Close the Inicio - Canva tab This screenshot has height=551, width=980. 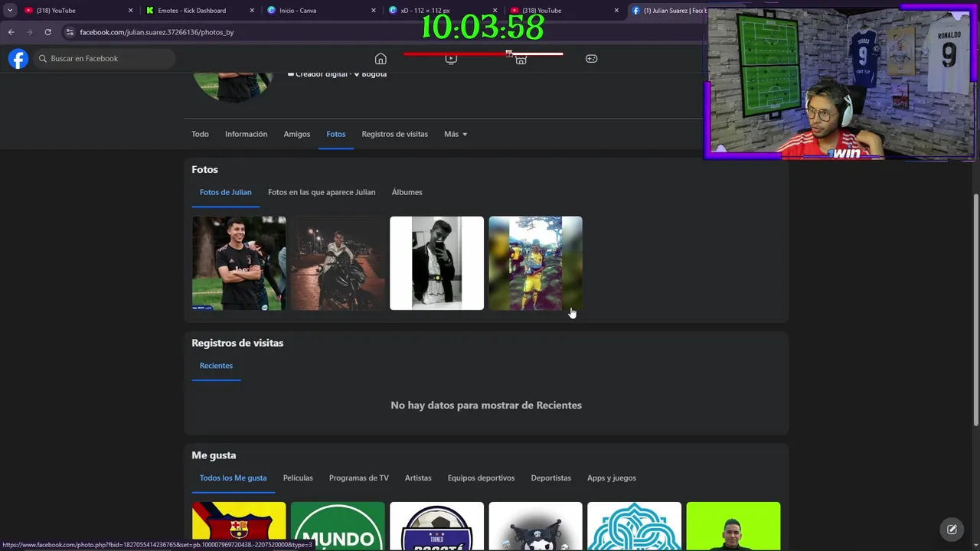point(374,11)
